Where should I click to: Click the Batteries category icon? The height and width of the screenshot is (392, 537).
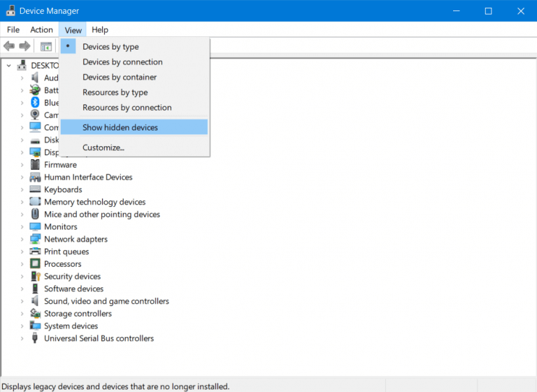coord(35,90)
